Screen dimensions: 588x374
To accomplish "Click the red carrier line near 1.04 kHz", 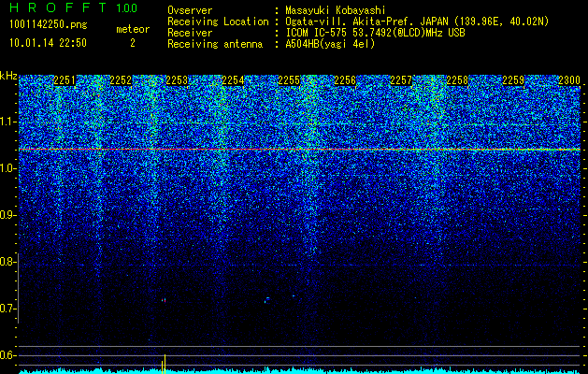I will tap(299, 150).
